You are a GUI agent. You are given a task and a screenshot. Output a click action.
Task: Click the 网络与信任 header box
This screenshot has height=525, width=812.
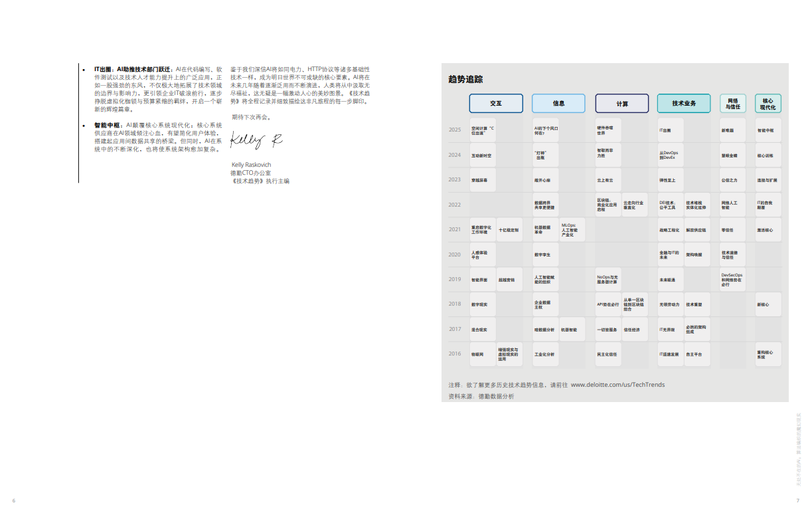tap(733, 104)
